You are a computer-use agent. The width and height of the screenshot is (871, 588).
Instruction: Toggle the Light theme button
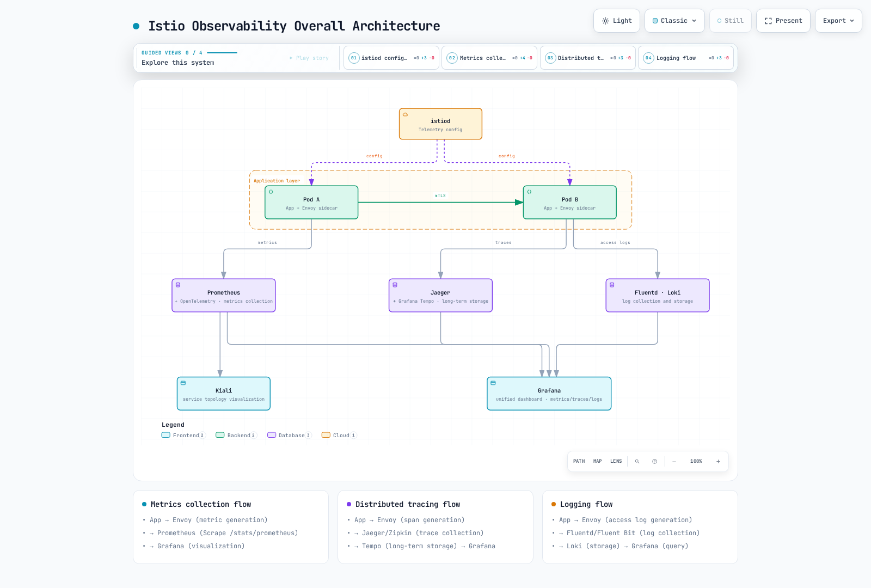pos(617,21)
